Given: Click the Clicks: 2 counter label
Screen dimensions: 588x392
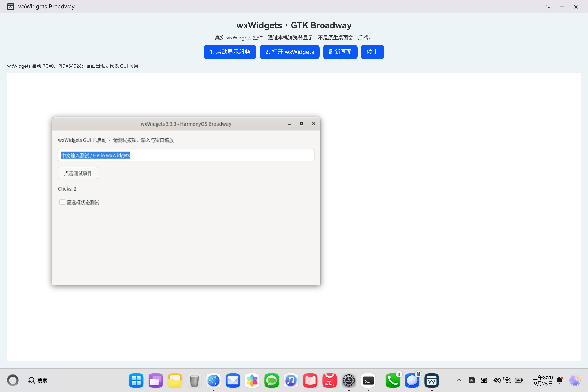Looking at the screenshot, I should [67, 189].
